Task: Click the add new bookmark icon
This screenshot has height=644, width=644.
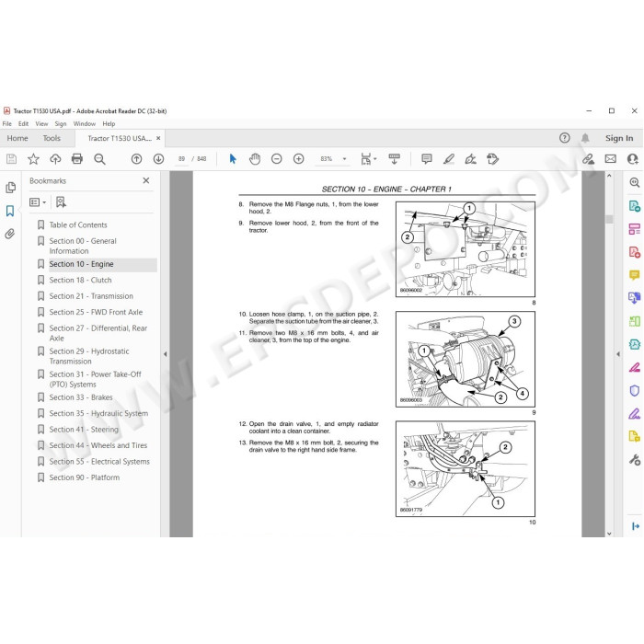Action: pos(61,202)
